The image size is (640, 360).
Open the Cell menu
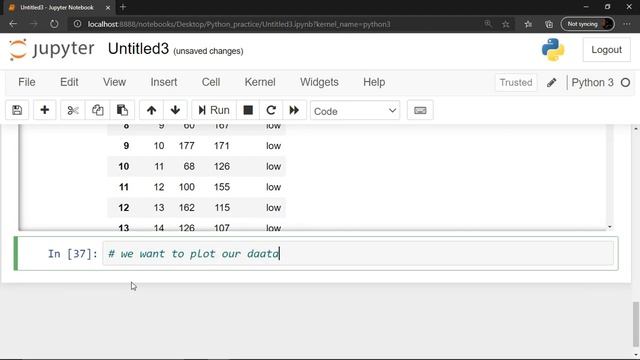pyautogui.click(x=211, y=82)
